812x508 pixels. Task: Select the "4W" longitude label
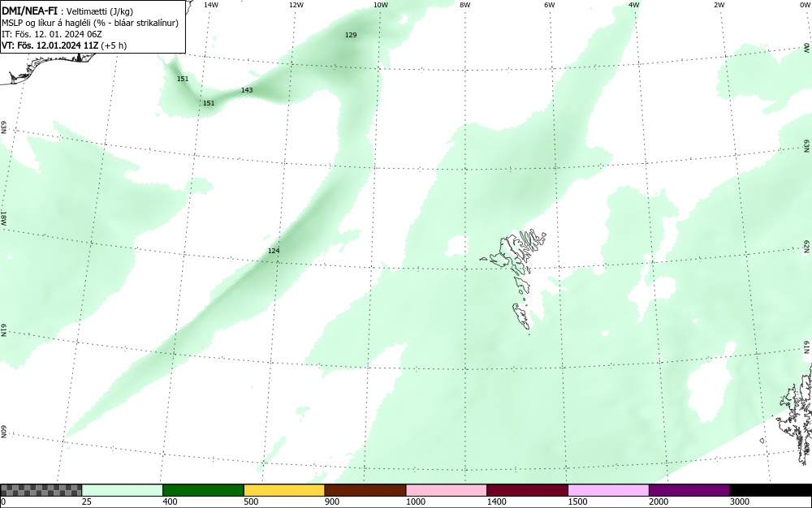pyautogui.click(x=634, y=5)
